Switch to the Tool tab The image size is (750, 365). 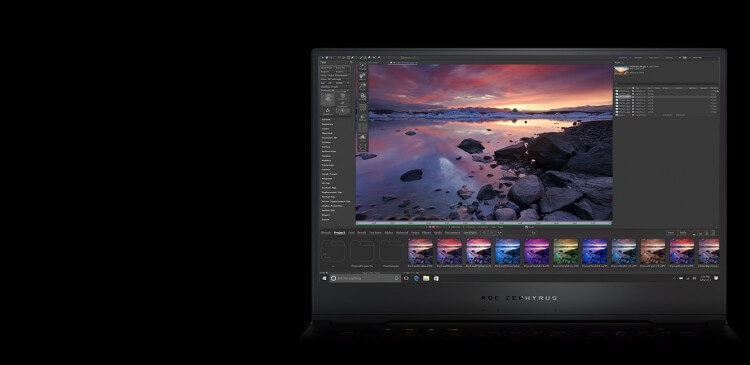[352, 233]
